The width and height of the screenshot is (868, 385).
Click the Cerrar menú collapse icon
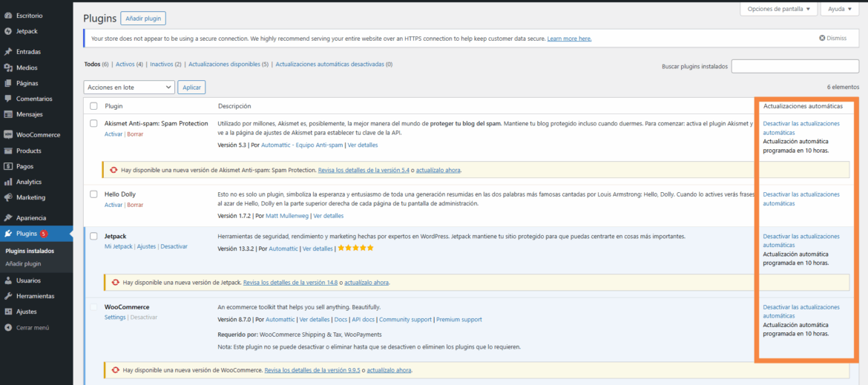click(7, 327)
